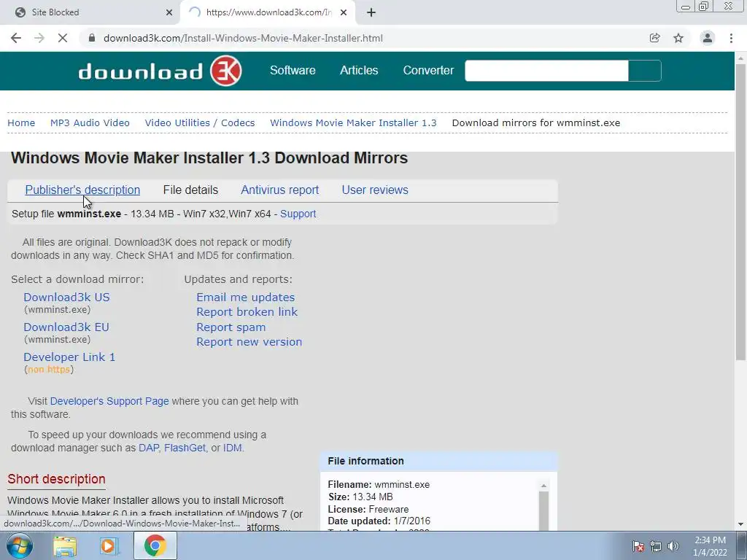The image size is (747, 560).
Task: Click the site search input field
Action: tap(546, 71)
